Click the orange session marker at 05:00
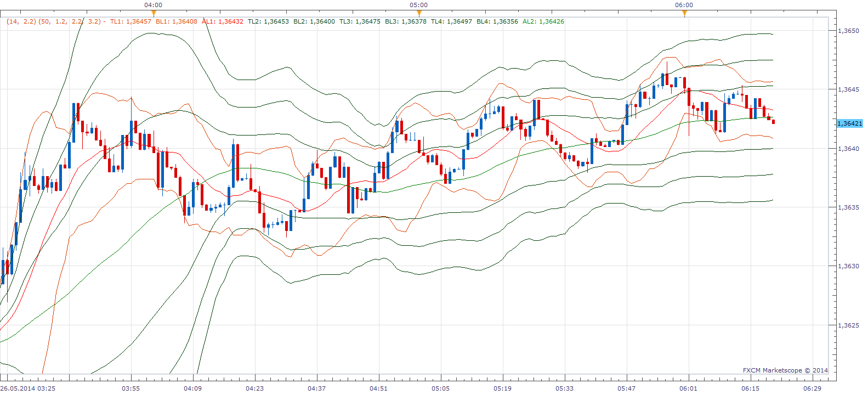The width and height of the screenshot is (868, 395). tap(419, 13)
